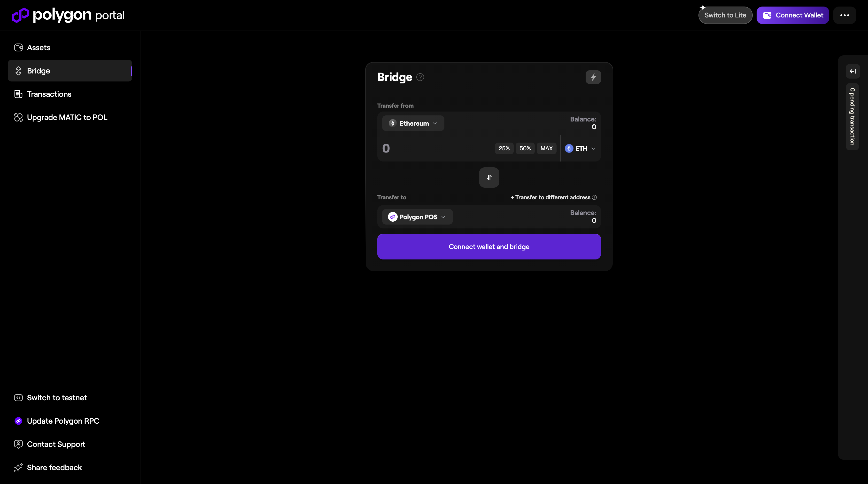Open the three-dots more options menu
Viewport: 868px width, 484px height.
(x=845, y=15)
